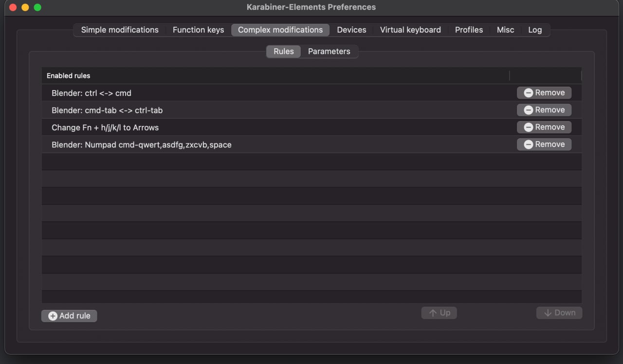Image resolution: width=623 pixels, height=364 pixels.
Task: Switch to the Parameters sub-tab
Action: tap(329, 51)
